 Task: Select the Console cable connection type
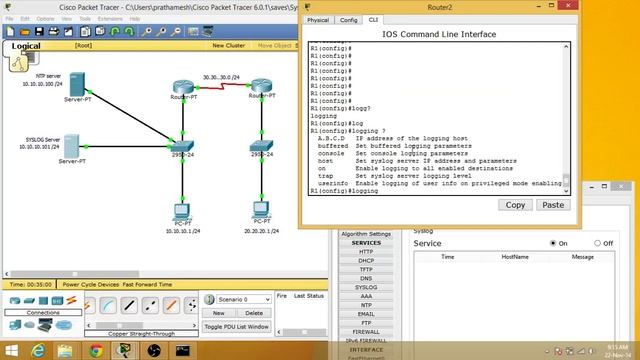click(x=108, y=305)
